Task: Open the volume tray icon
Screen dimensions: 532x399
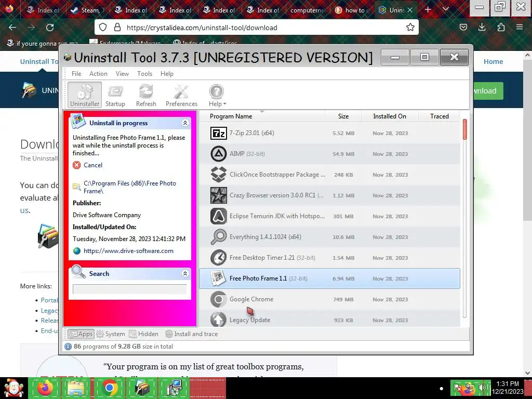Action: [482, 388]
